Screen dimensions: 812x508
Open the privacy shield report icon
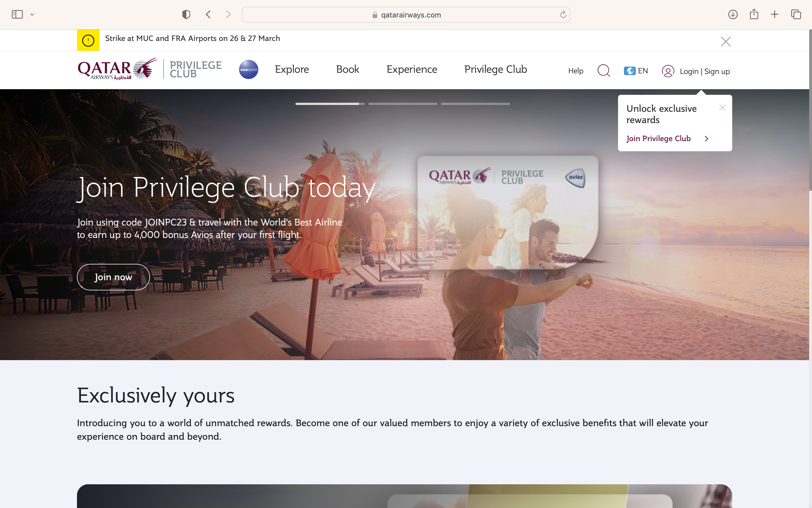[x=186, y=14]
